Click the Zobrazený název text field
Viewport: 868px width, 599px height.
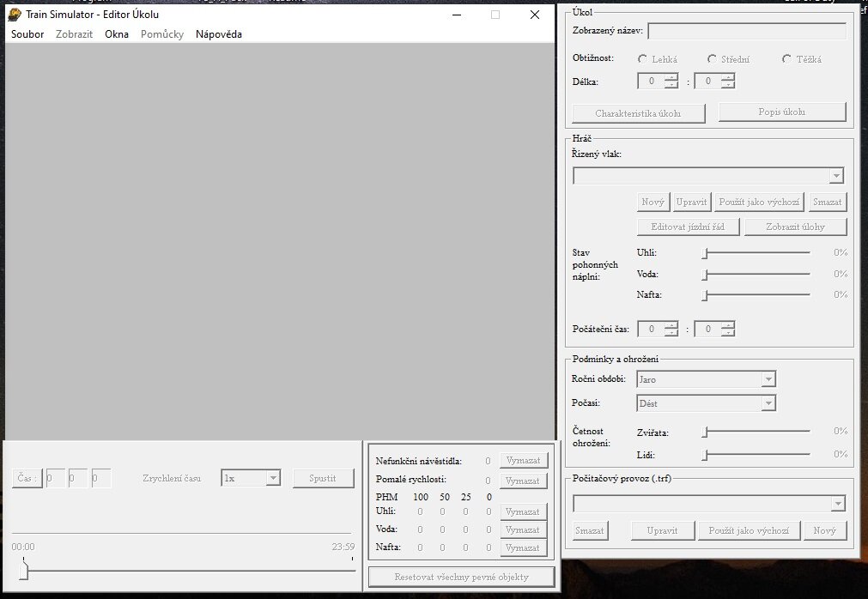pyautogui.click(x=746, y=31)
